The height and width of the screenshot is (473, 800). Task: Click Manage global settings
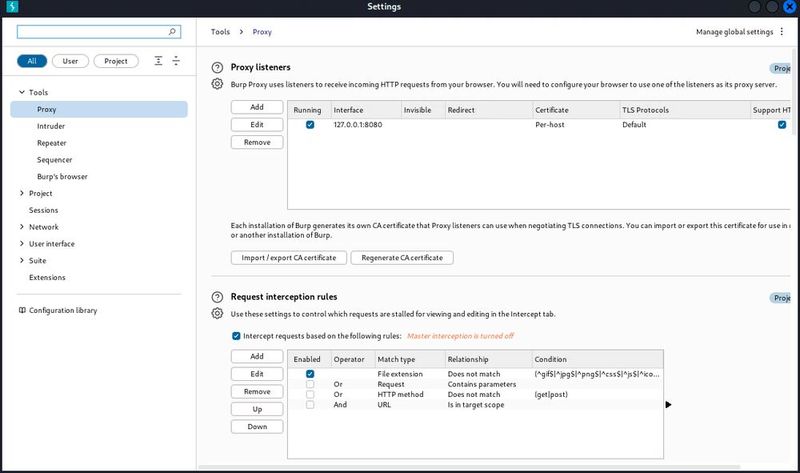[x=735, y=32]
